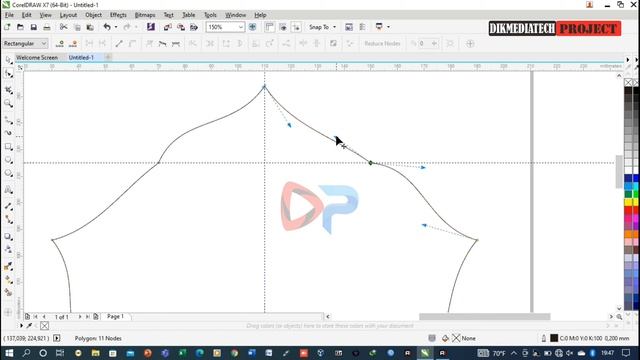Click the horizontal scrollbar thumb

pos(484,317)
